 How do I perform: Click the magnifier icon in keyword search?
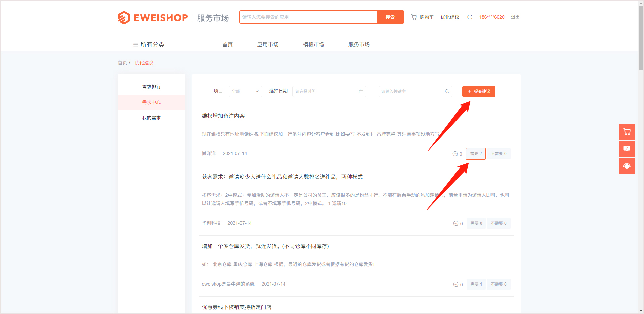click(447, 91)
